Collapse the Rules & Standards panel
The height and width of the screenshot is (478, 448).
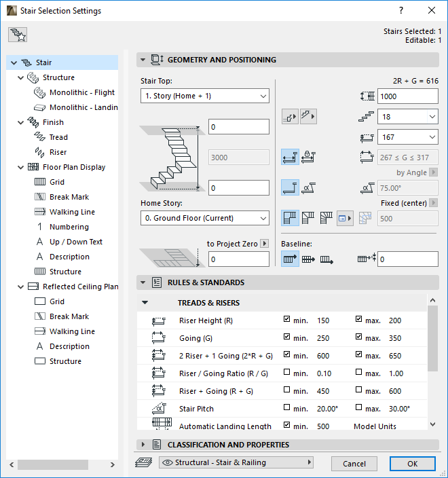pyautogui.click(x=143, y=282)
